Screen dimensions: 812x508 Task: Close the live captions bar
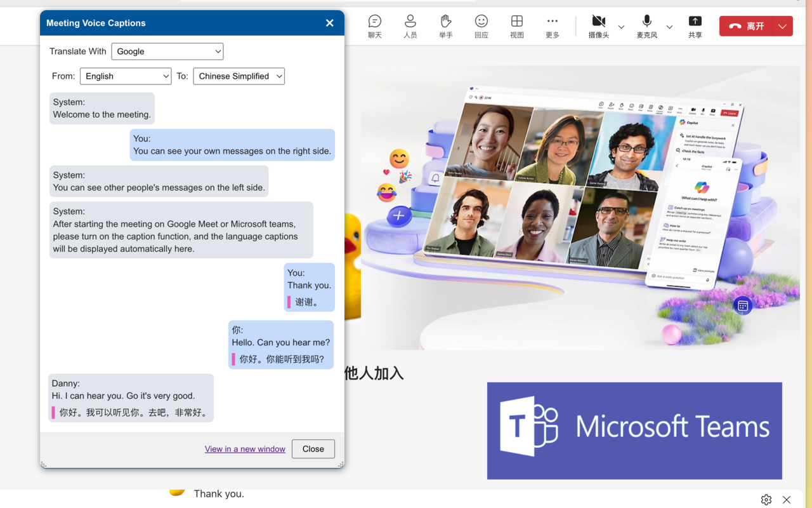pos(787,500)
